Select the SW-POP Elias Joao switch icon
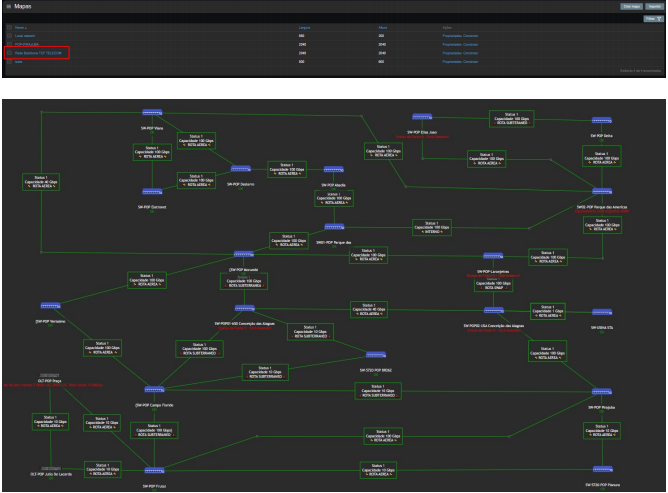 click(x=422, y=117)
